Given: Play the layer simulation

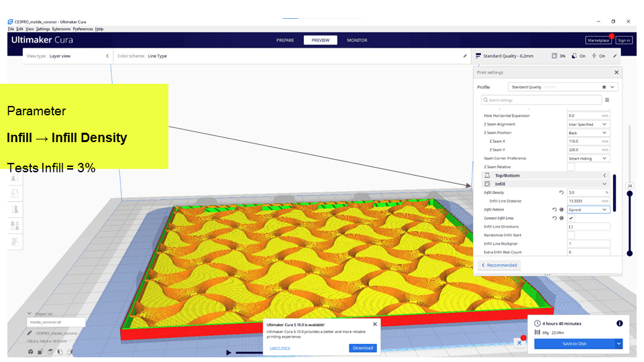Looking at the screenshot, I should point(229,352).
